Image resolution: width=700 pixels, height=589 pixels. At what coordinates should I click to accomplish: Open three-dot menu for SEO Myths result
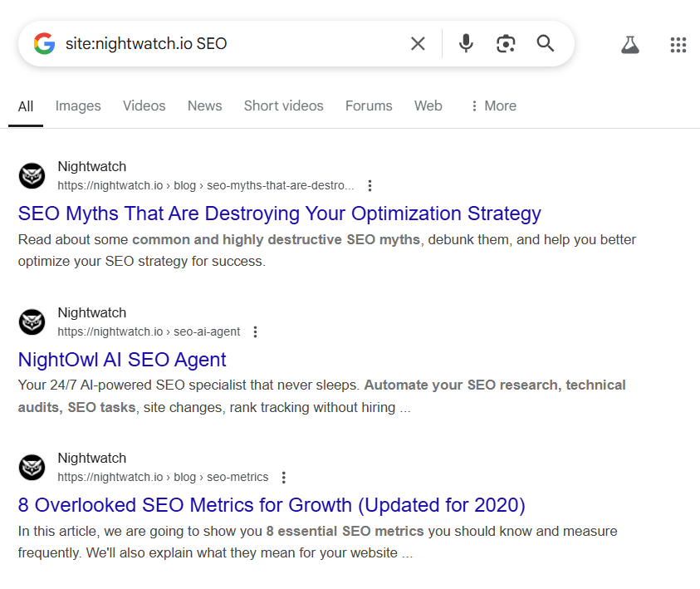click(370, 185)
